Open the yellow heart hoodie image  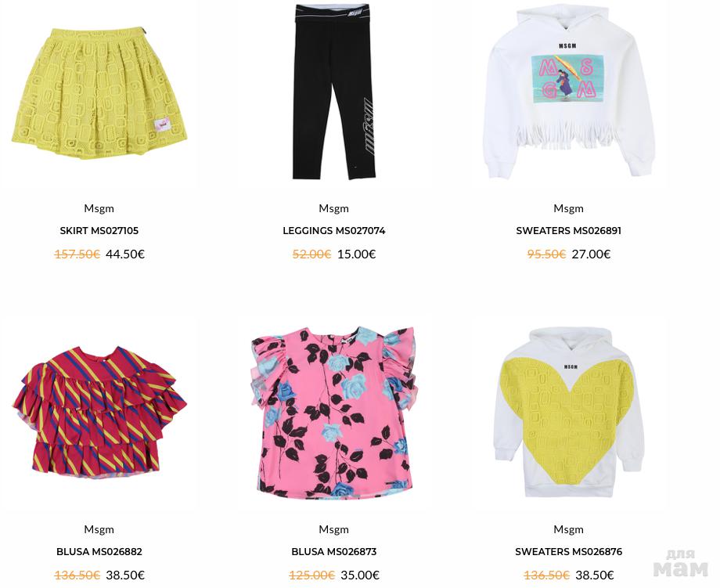pos(568,413)
